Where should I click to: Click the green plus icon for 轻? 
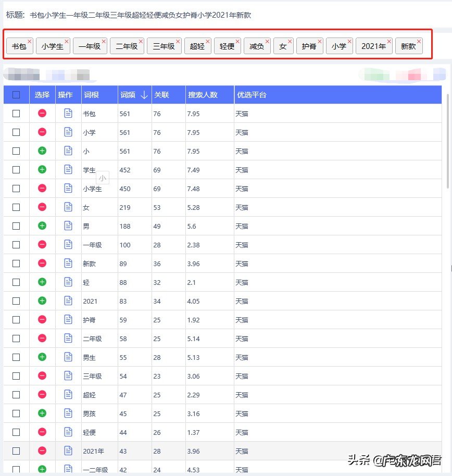coord(43,282)
